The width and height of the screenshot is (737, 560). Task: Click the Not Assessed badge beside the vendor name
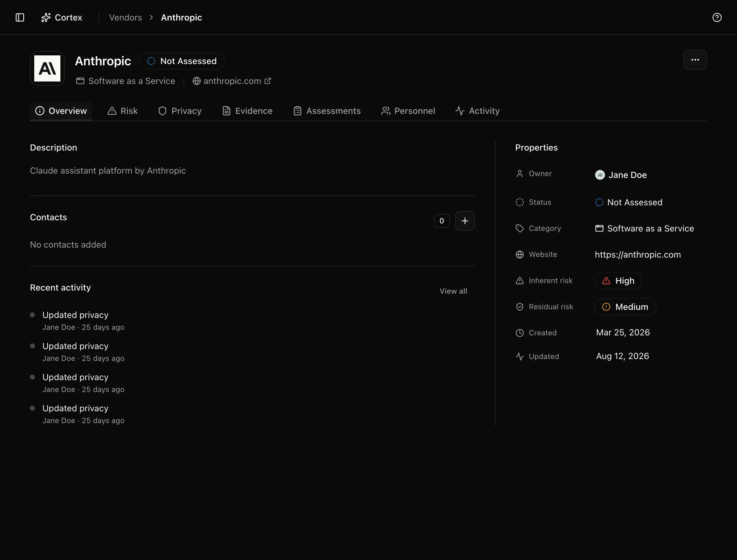pyautogui.click(x=182, y=61)
